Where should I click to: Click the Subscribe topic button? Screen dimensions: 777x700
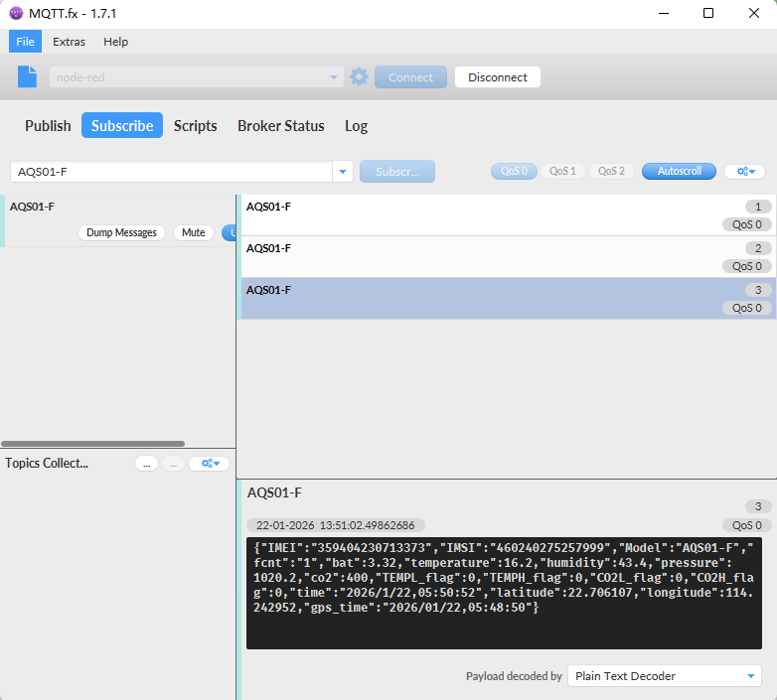point(397,172)
